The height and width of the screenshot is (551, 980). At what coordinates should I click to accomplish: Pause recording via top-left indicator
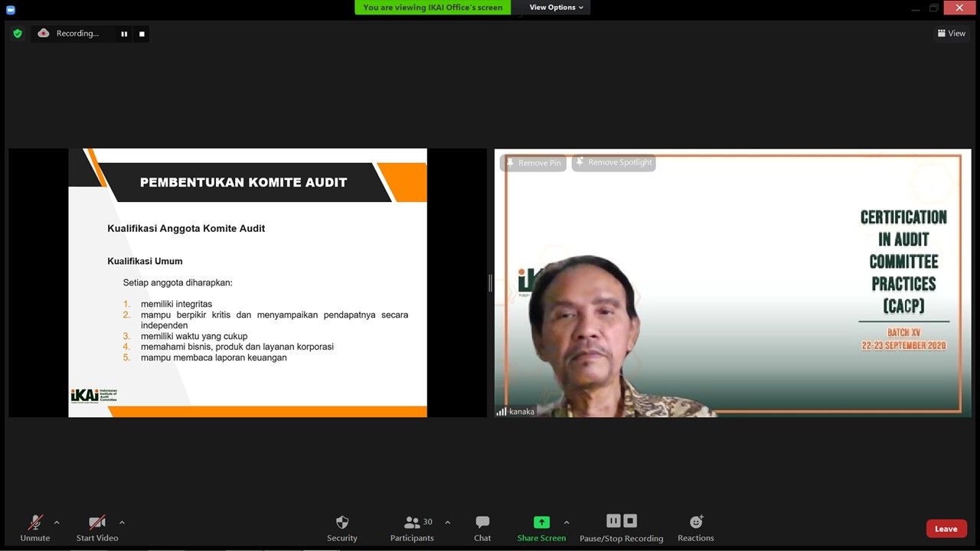click(x=124, y=34)
